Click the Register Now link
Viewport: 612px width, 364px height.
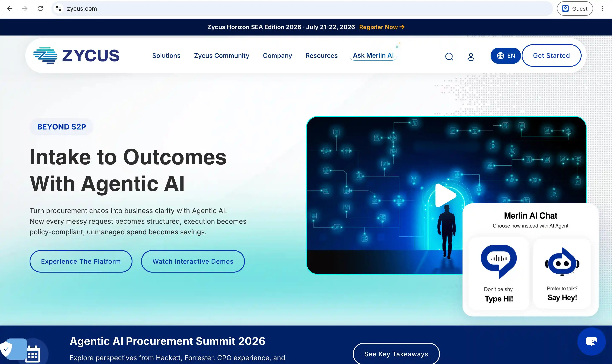click(x=382, y=27)
